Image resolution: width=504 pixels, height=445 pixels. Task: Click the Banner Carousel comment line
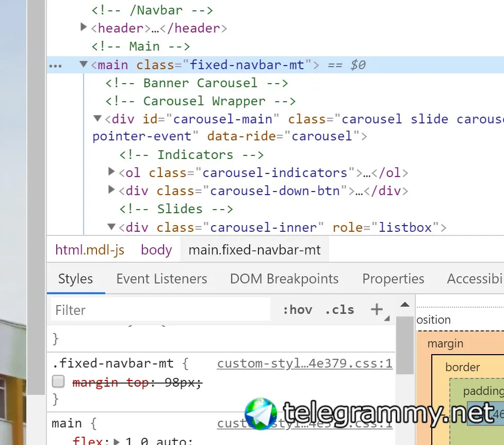point(197,83)
